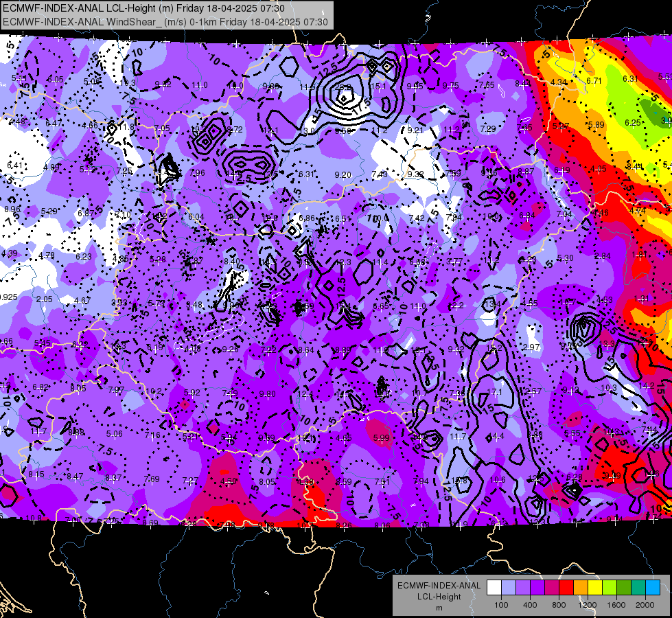Viewport: 672px width, 618px height.
Task: Click the vivid violet legend swatch
Action: coord(537,588)
